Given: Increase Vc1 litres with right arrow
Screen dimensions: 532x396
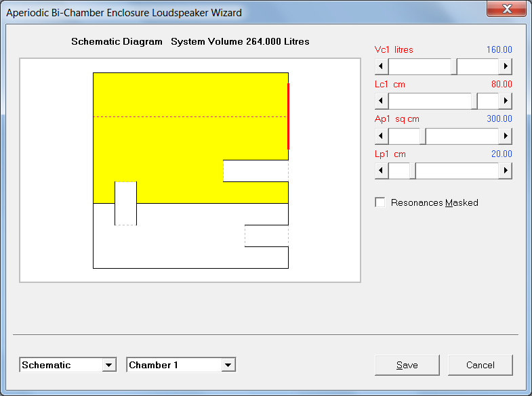Looking at the screenshot, I should (x=505, y=66).
